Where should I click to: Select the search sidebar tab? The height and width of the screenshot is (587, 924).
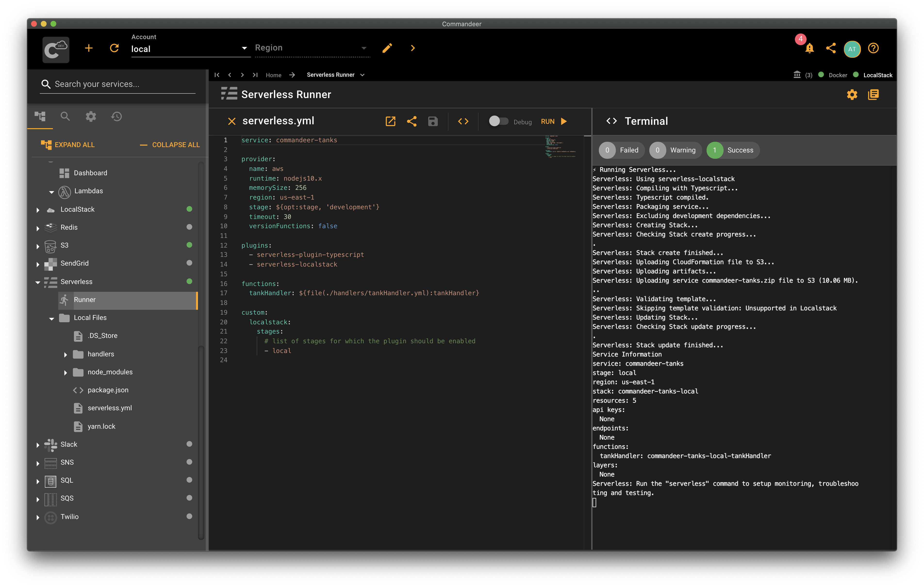coord(65,116)
